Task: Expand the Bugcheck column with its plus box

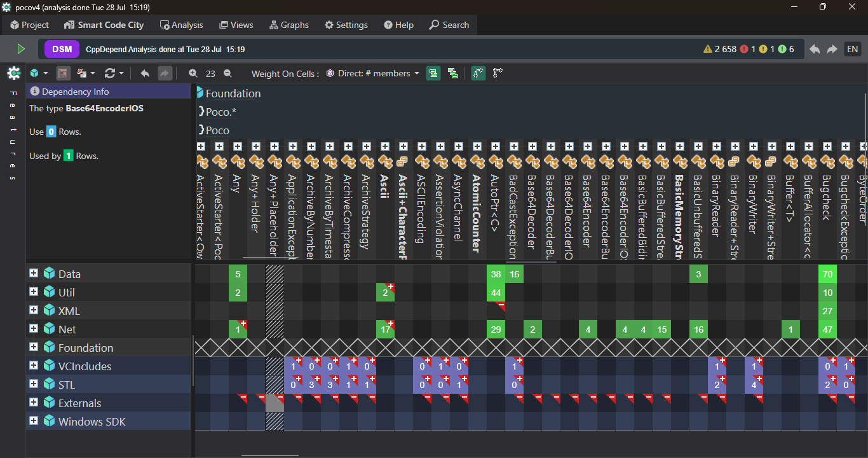Action: pos(827,146)
